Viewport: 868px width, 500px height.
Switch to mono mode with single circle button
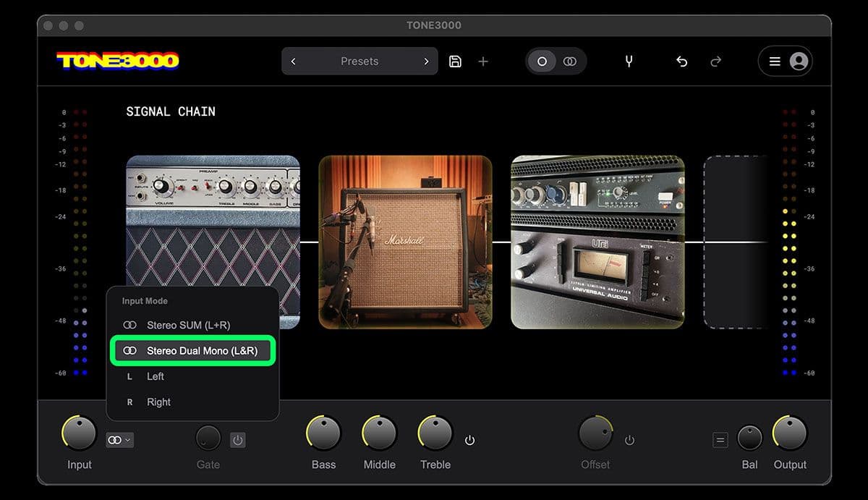(542, 62)
